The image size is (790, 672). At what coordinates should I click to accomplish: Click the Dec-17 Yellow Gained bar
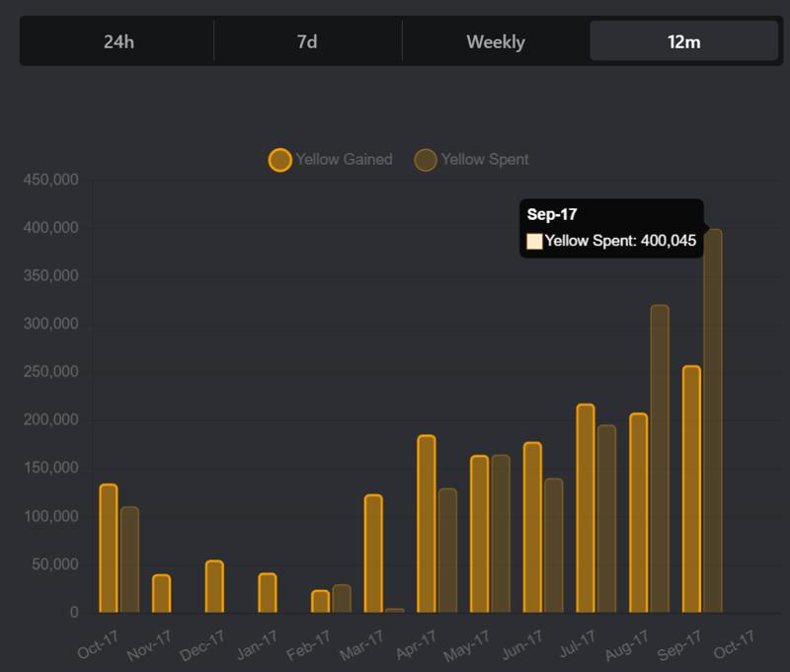(214, 587)
